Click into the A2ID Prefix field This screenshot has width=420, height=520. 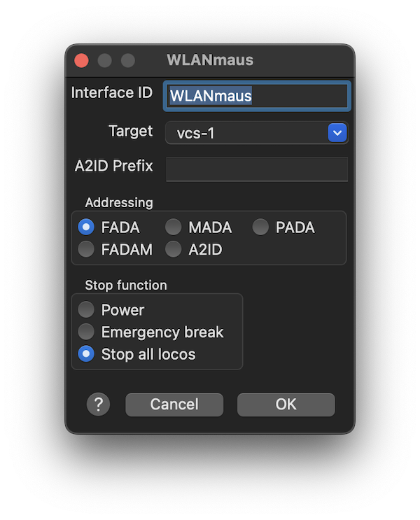(x=256, y=169)
